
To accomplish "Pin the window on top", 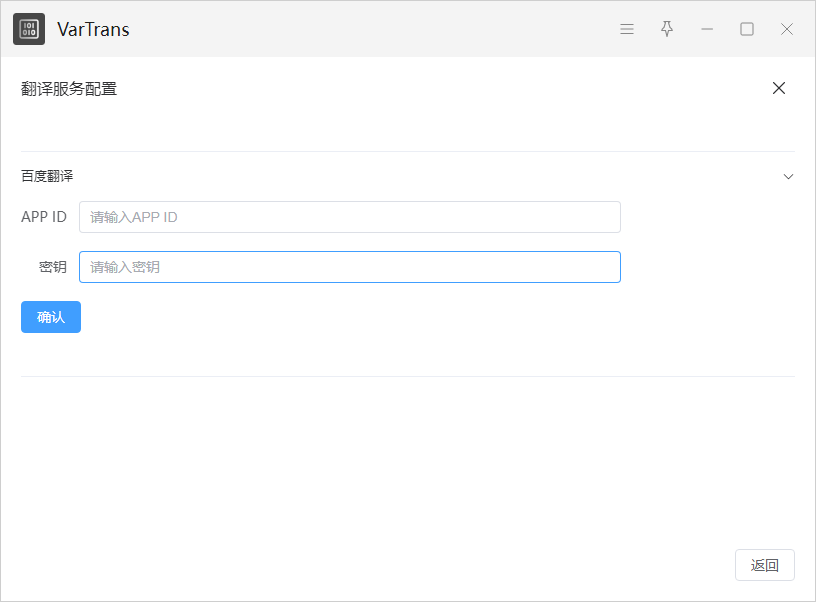I will pyautogui.click(x=667, y=29).
